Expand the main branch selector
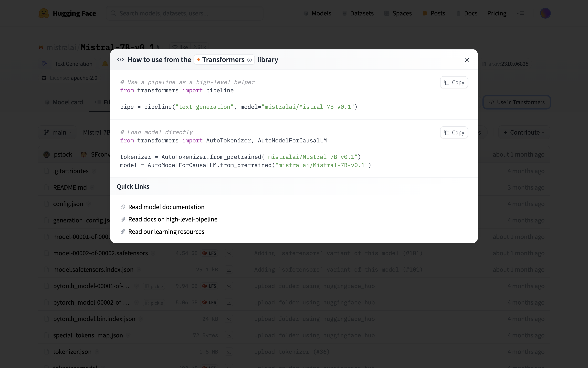 (57, 132)
